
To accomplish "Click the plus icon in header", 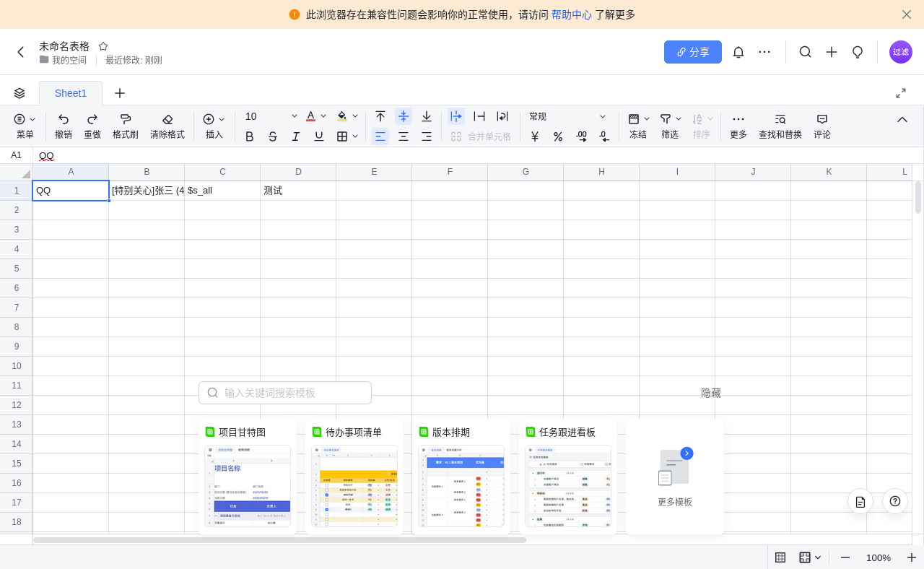I will (x=832, y=52).
